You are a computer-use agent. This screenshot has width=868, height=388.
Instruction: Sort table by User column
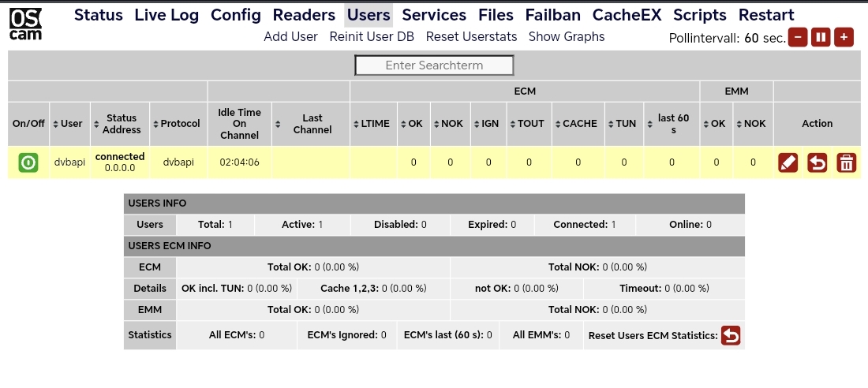pos(69,124)
